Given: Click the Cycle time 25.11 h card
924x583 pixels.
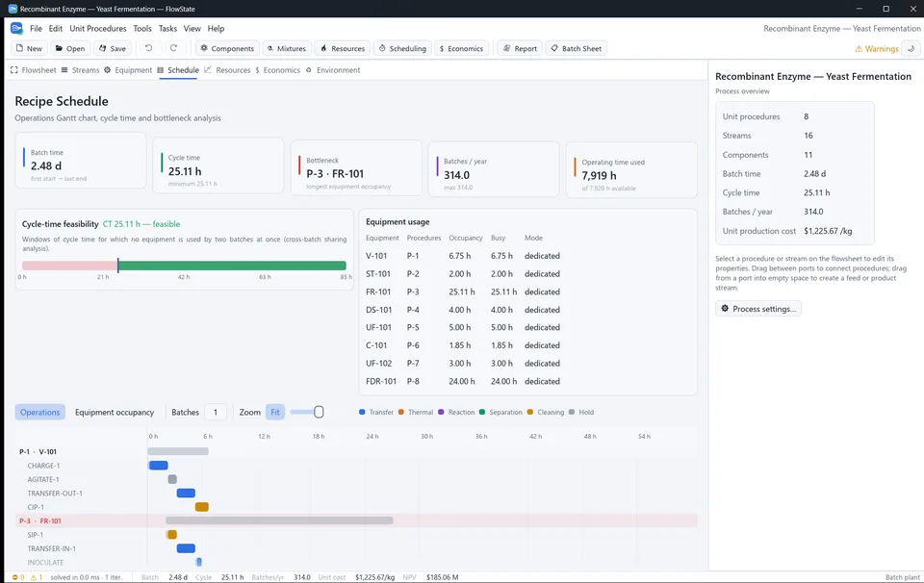Looking at the screenshot, I should click(x=218, y=165).
